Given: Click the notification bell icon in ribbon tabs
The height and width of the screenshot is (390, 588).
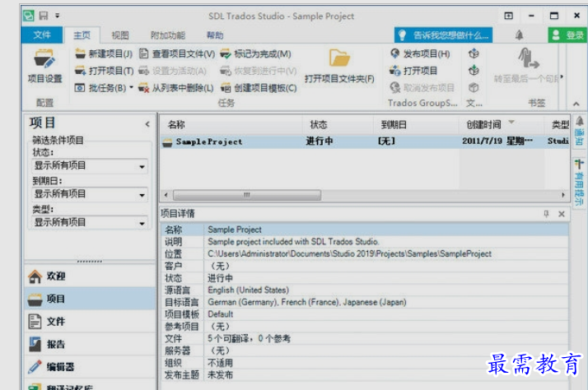Looking at the screenshot, I should pos(519,35).
